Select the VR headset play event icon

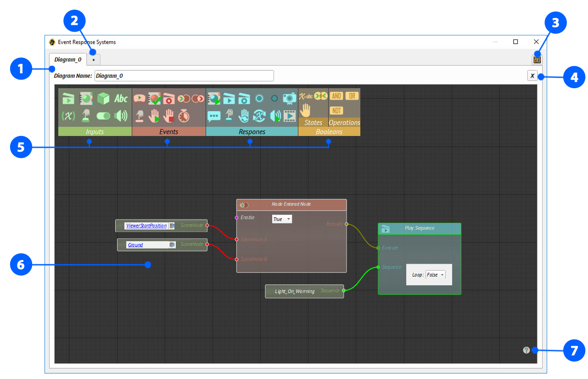coord(140,99)
